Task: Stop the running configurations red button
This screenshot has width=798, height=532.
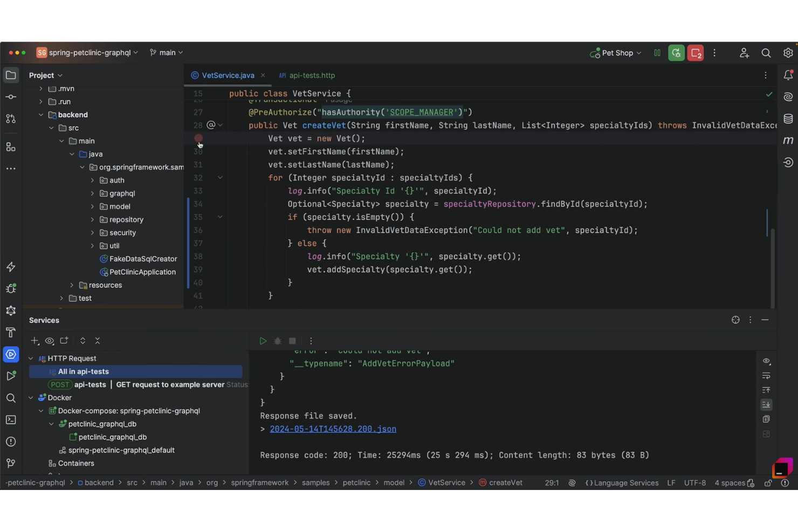Action: (x=696, y=53)
